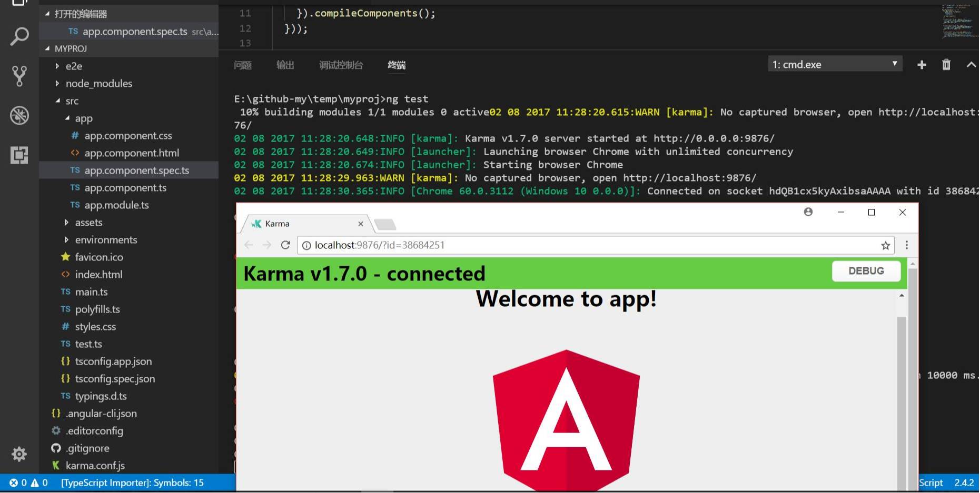Switch to the 调试控制台 tab
Viewport: 980px width, 493px height.
click(341, 65)
